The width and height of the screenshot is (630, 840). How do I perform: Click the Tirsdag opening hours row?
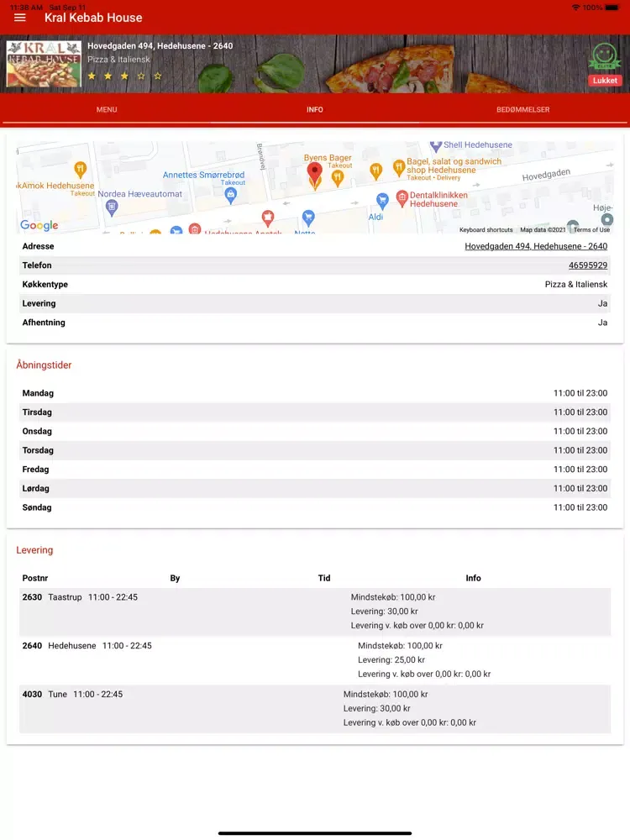coord(315,412)
